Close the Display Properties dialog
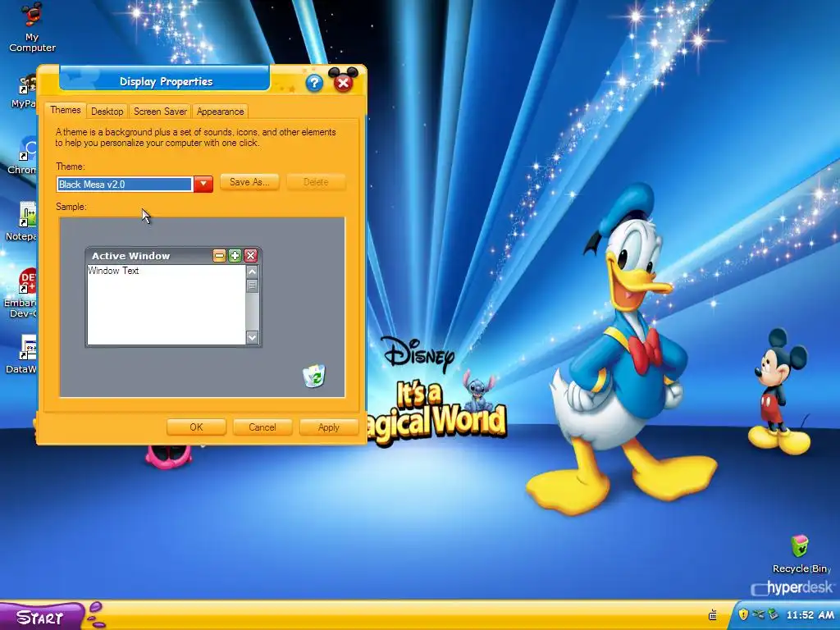 tap(343, 83)
